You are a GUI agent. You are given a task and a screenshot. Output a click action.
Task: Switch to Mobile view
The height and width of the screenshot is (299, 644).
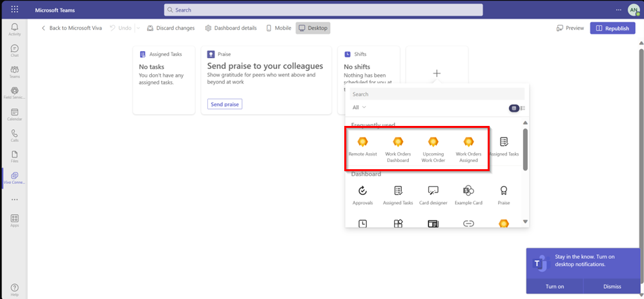(x=279, y=28)
